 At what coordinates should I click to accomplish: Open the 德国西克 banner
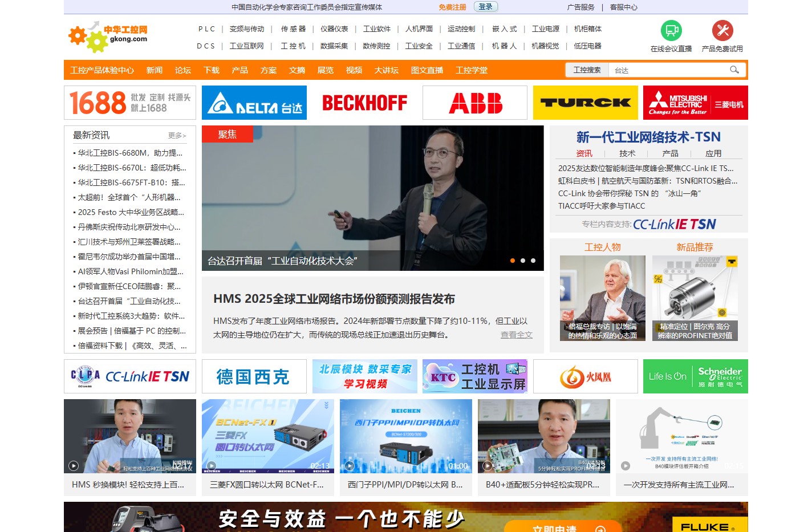(x=254, y=376)
